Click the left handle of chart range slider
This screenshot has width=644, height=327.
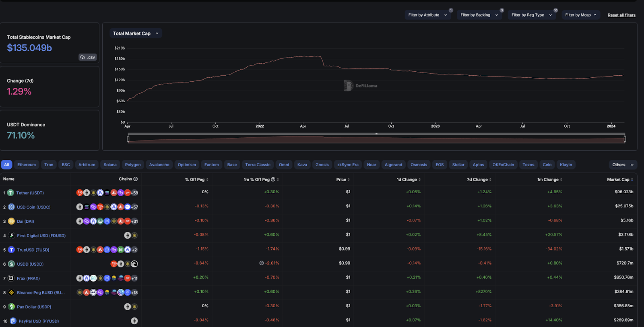(x=128, y=139)
